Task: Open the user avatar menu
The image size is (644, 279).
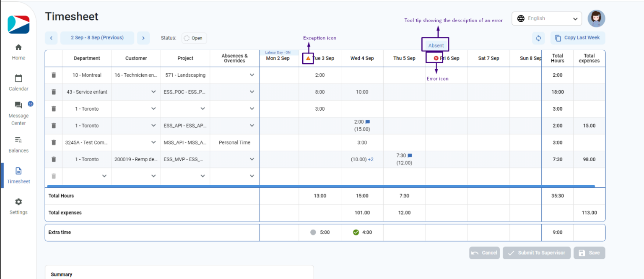Action: (x=596, y=18)
